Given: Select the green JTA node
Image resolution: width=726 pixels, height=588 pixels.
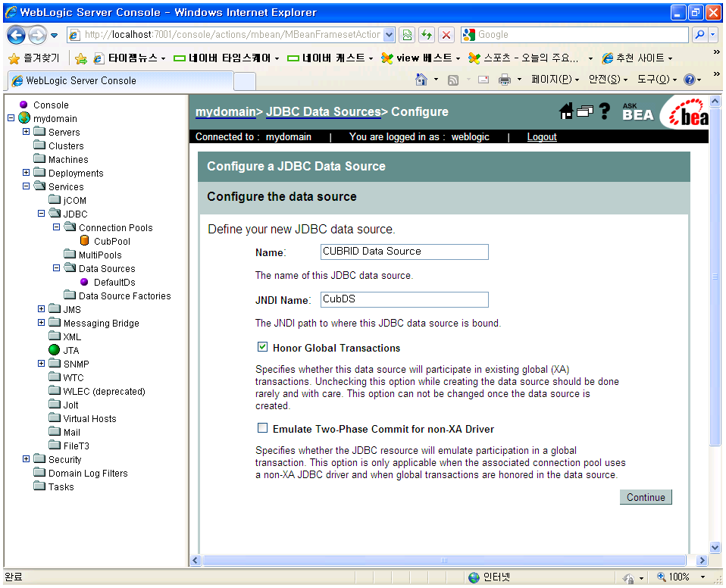Looking at the screenshot, I should 54,350.
